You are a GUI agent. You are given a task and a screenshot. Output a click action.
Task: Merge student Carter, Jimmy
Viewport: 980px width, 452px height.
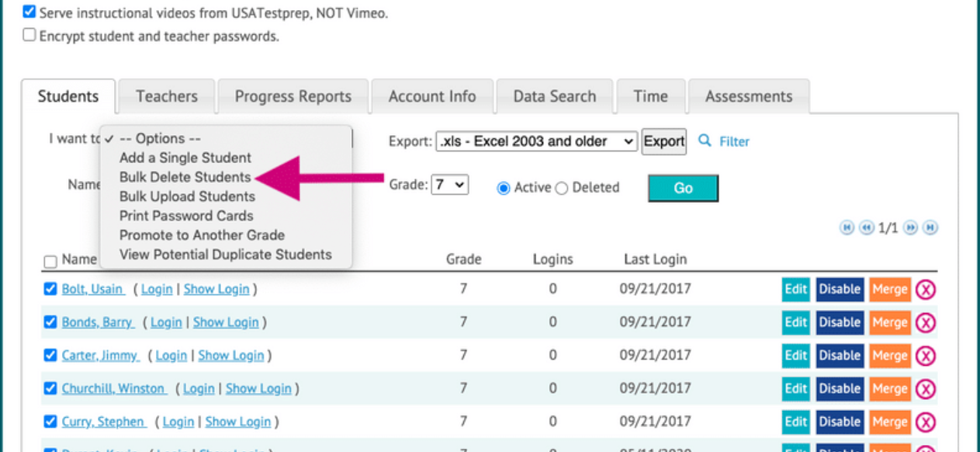[x=890, y=356]
